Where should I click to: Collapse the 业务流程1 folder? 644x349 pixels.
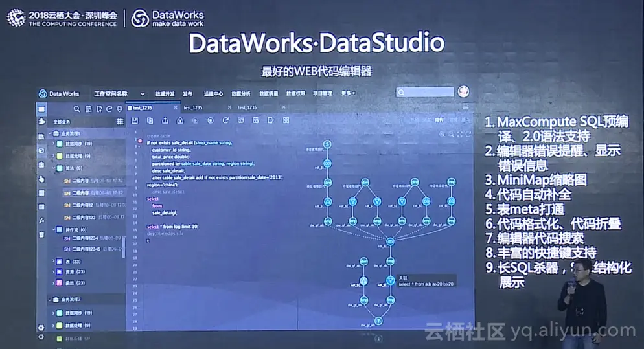click(50, 133)
